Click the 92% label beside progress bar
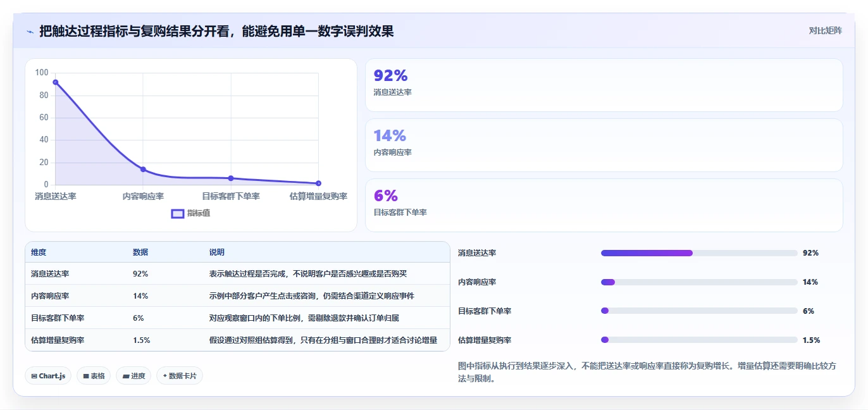Screen dimensions: 868x410 [810, 253]
